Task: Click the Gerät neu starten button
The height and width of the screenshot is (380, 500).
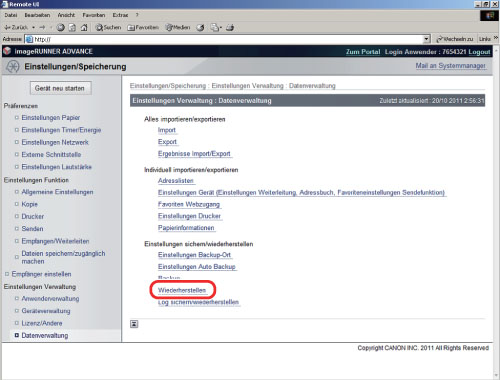Action: pos(60,88)
